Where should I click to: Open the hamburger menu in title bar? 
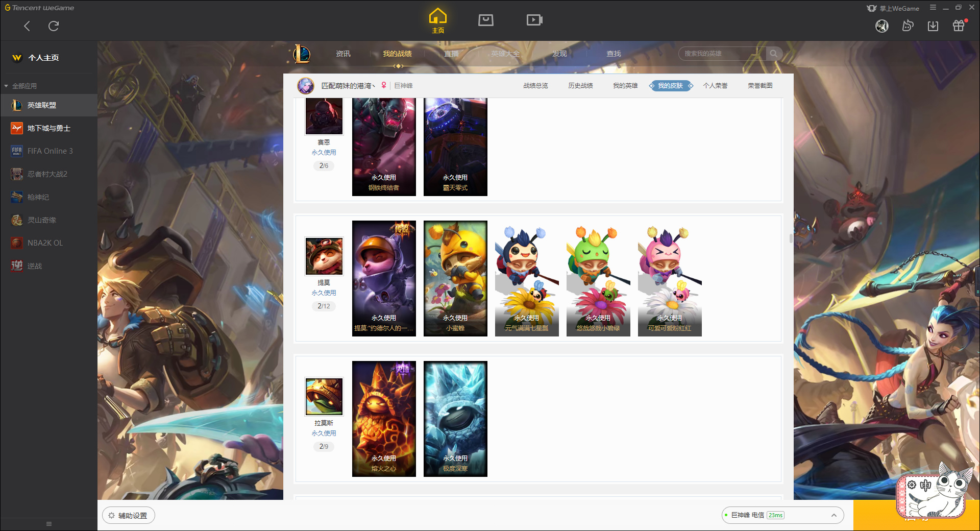pos(933,8)
